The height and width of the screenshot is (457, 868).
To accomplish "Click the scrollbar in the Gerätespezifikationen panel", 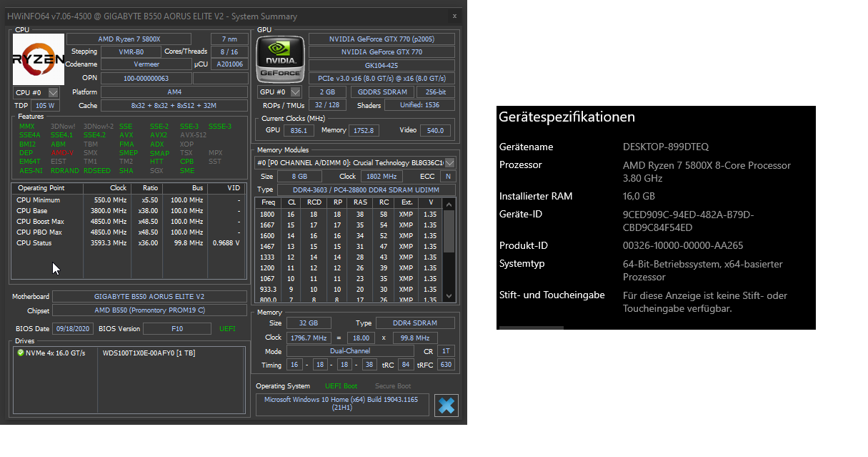I will click(532, 328).
